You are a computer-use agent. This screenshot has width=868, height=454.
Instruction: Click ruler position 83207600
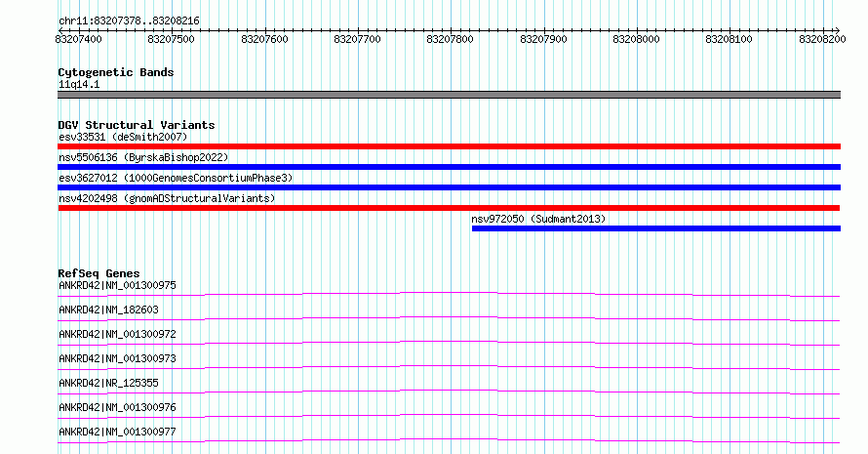264,39
